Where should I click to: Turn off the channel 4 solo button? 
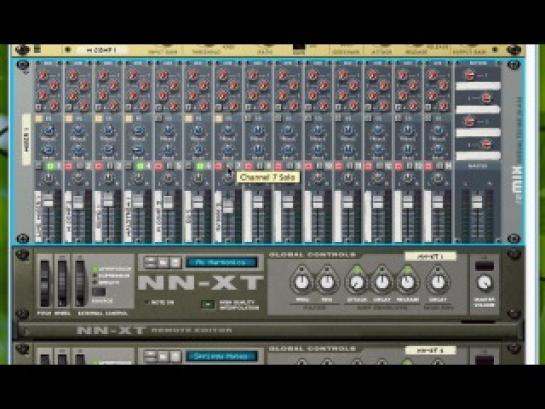pos(140,166)
